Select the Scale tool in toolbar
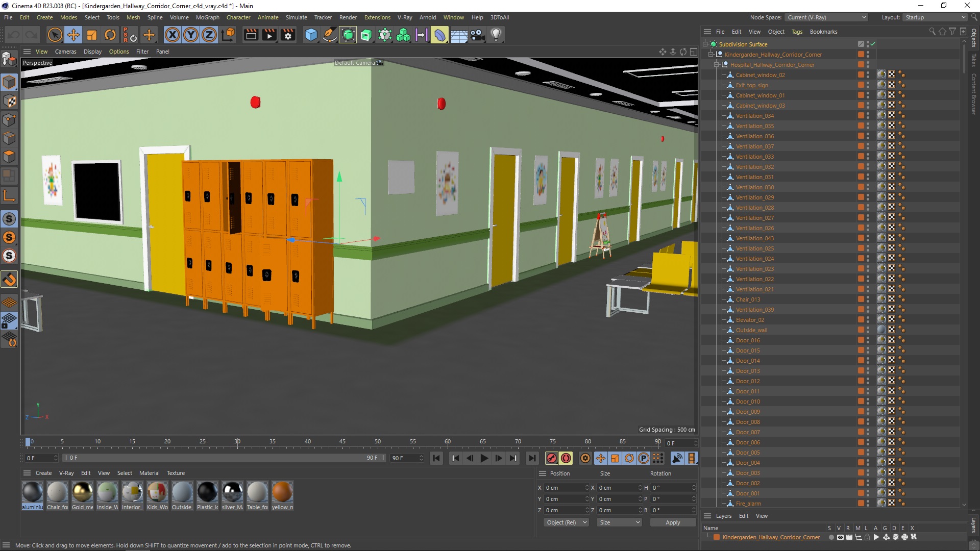The image size is (980, 551). click(92, 34)
